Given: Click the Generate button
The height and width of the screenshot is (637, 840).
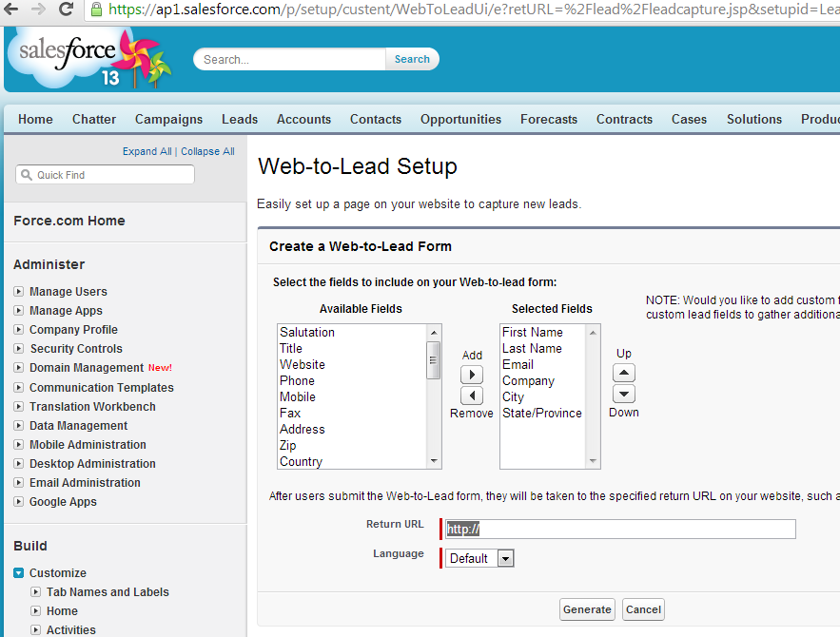Looking at the screenshot, I should (587, 609).
